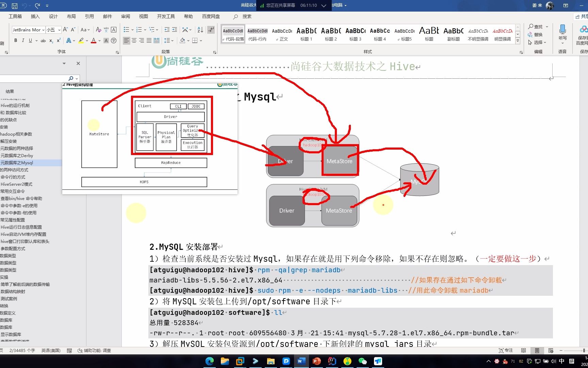Open the 审阅 ribbon tab
The image size is (588, 368).
(125, 16)
